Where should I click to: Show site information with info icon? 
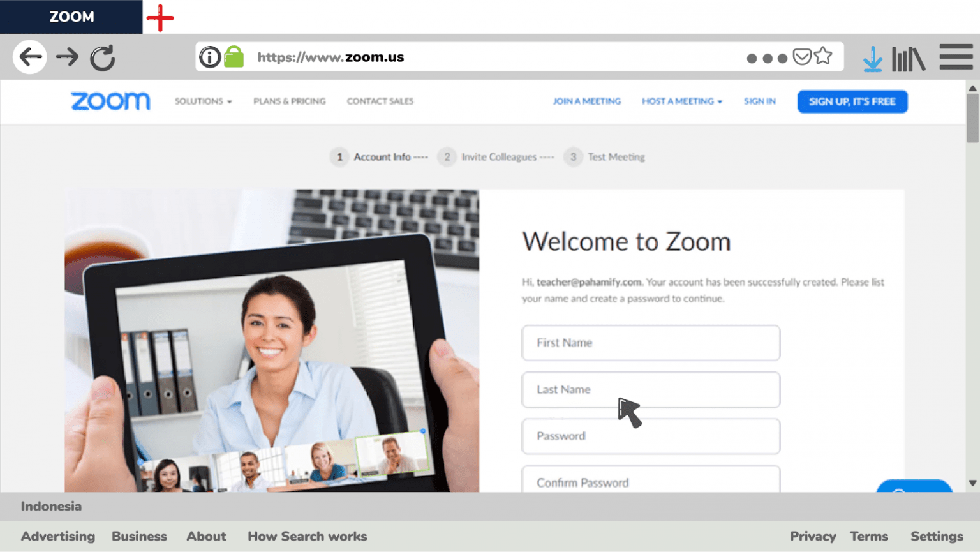tap(210, 57)
